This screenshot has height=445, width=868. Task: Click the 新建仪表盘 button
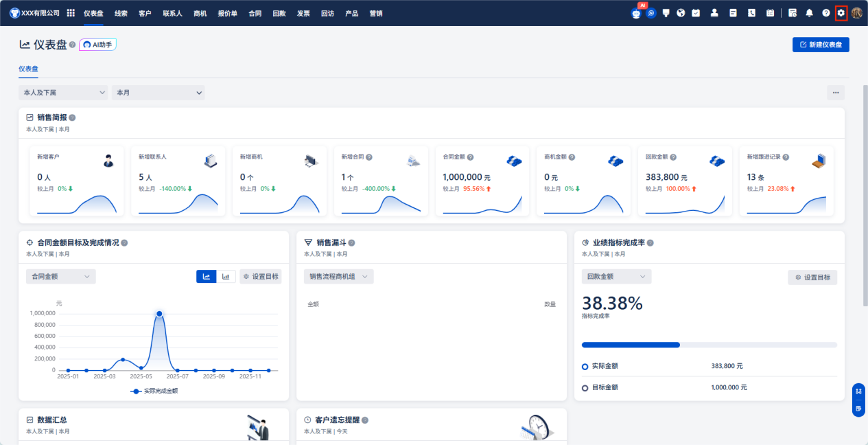pyautogui.click(x=821, y=45)
